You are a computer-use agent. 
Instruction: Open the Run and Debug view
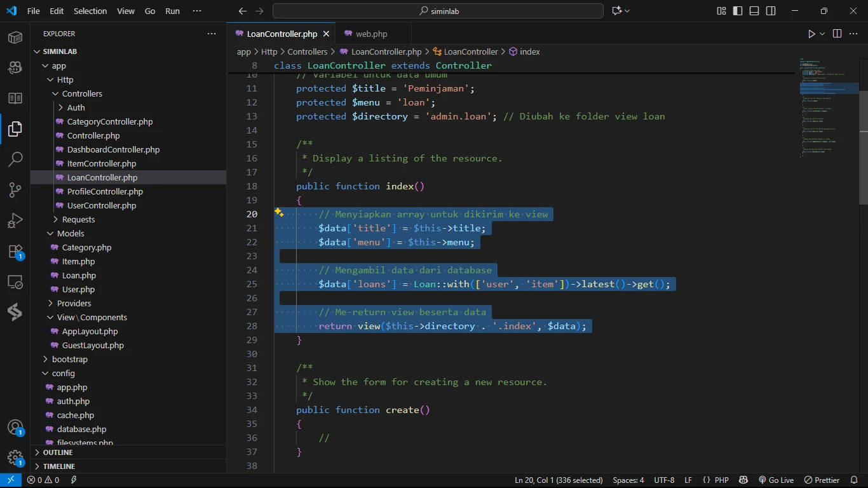point(15,220)
